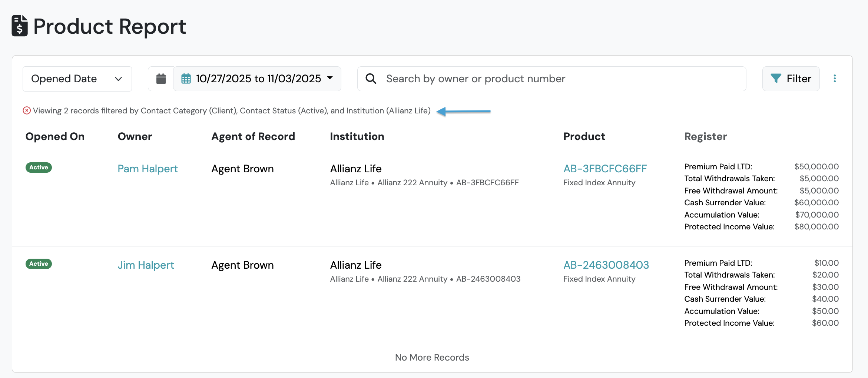The width and height of the screenshot is (868, 378).
Task: Click Fixed Index Annuity under AB-3FBCFC66FF
Action: (x=599, y=182)
